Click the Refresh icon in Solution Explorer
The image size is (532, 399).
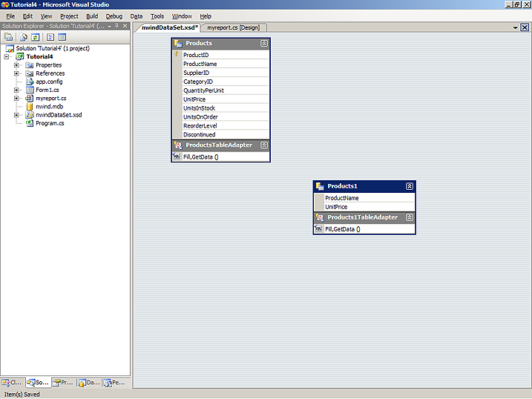(x=34, y=36)
